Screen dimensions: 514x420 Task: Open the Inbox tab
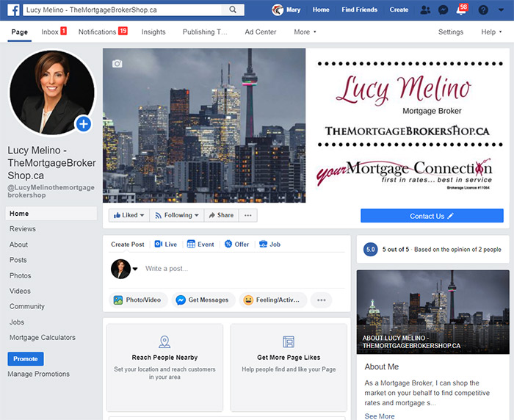click(54, 32)
